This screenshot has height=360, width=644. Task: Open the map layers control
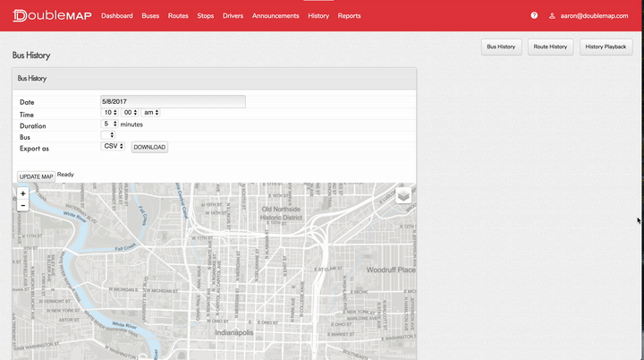point(402,195)
